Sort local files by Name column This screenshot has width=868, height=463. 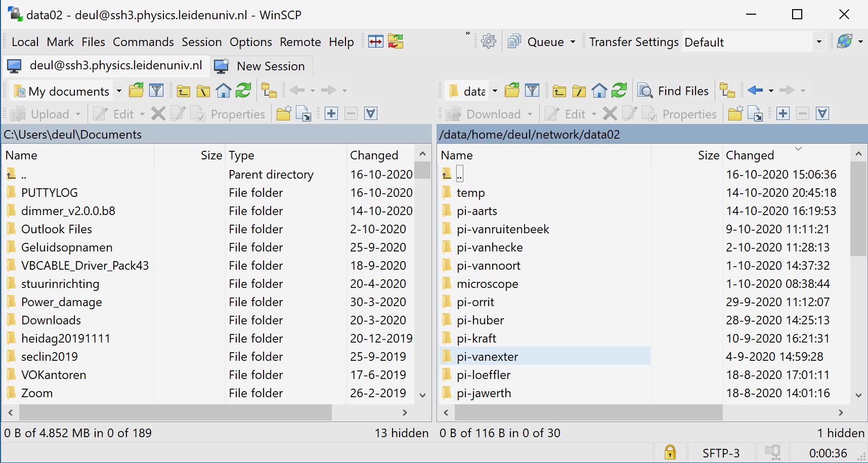tap(21, 155)
